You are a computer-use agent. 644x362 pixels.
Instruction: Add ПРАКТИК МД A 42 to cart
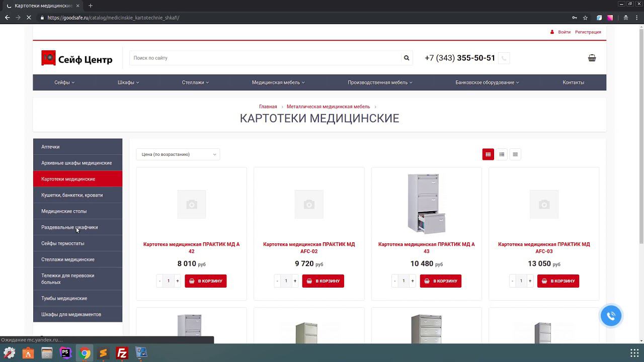(206, 281)
